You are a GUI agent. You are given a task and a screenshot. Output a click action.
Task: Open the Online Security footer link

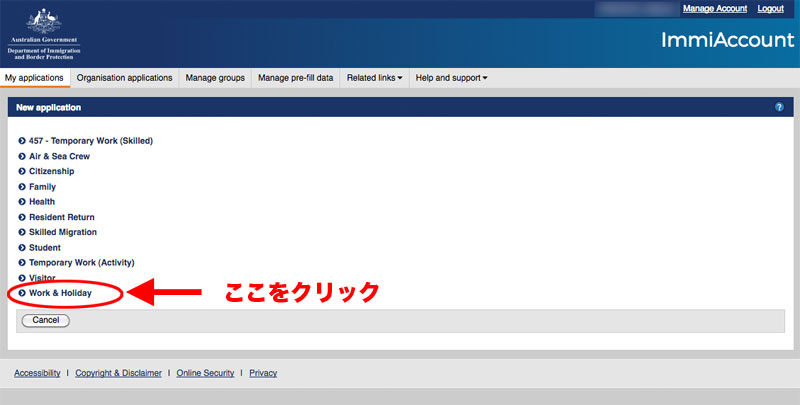pos(205,373)
